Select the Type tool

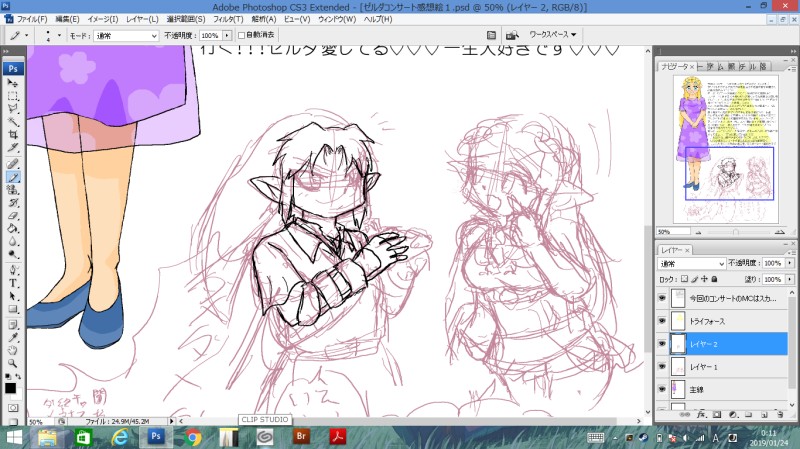tap(13, 283)
